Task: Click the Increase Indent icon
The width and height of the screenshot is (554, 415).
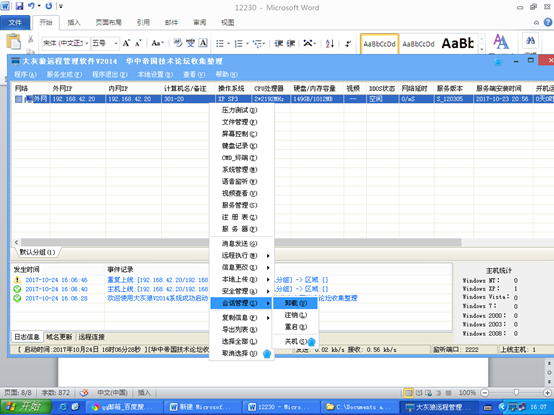Action: pos(290,43)
